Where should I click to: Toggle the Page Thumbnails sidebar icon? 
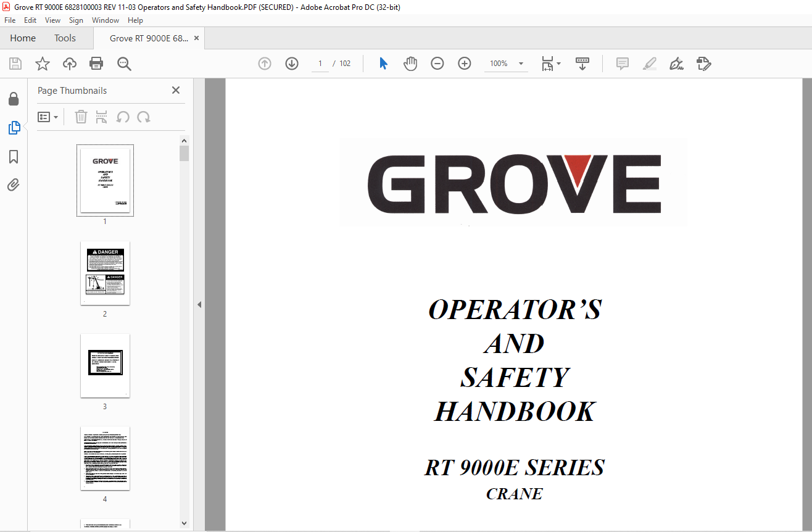click(14, 128)
